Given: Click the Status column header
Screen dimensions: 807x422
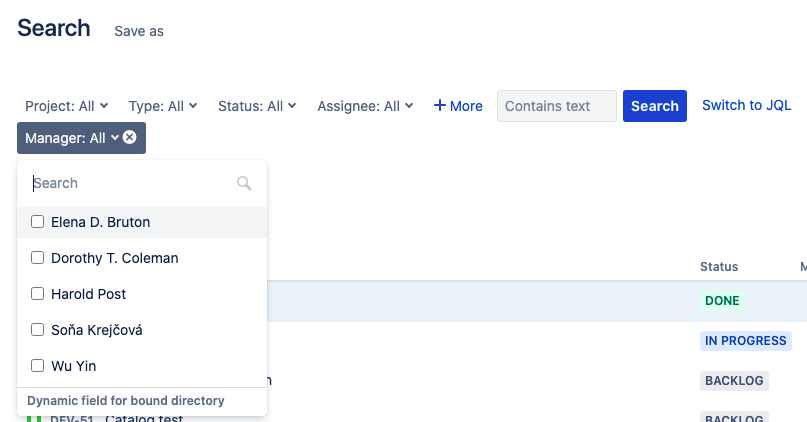Looking at the screenshot, I should point(719,267).
